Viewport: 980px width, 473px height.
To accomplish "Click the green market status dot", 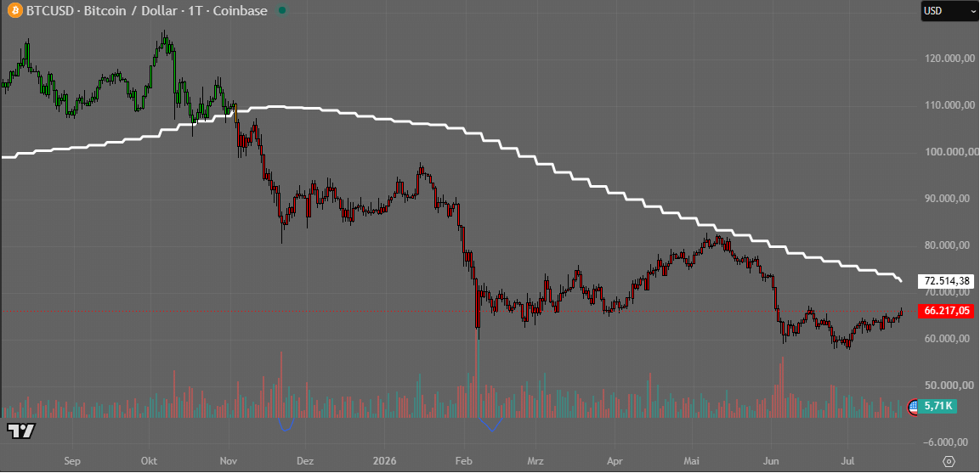I will (282, 11).
